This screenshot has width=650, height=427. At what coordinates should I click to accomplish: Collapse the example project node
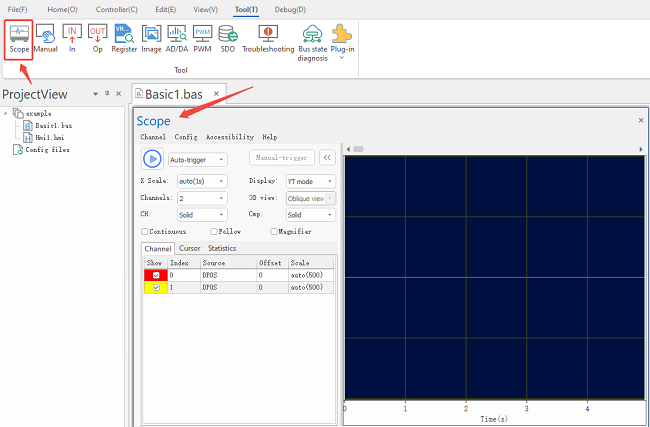point(5,113)
